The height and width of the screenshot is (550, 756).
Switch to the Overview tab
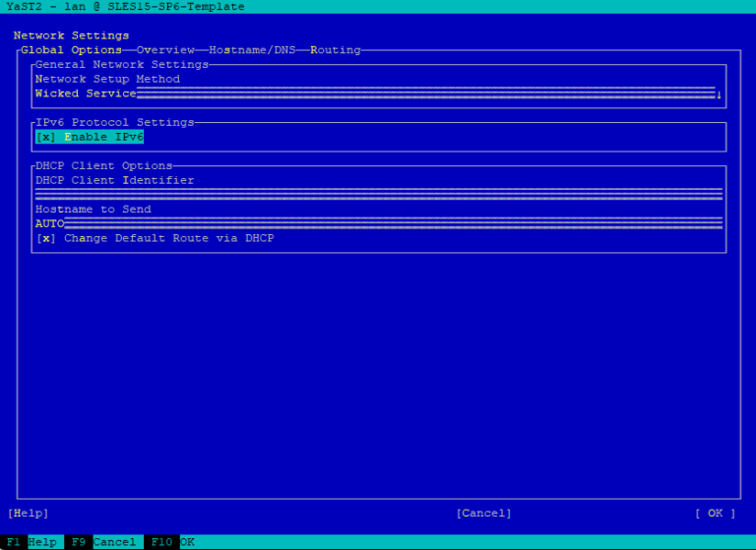click(165, 50)
